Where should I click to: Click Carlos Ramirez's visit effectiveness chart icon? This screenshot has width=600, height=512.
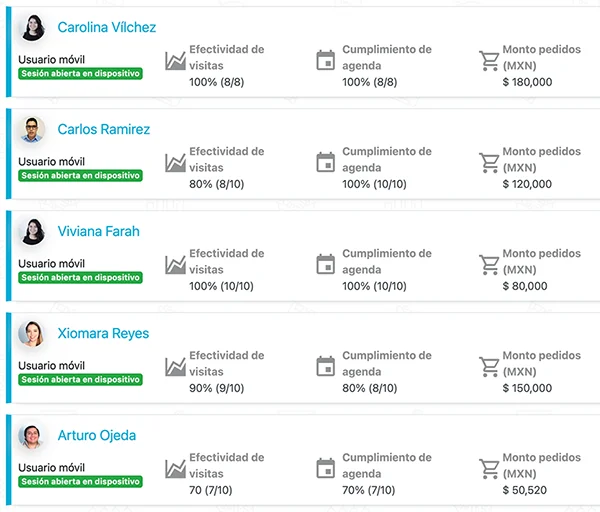pyautogui.click(x=175, y=162)
